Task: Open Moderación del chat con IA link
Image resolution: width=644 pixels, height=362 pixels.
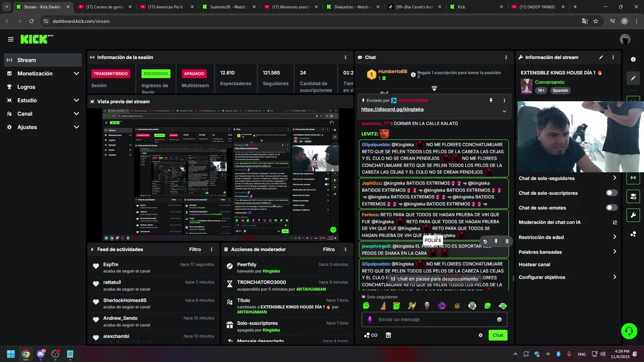Action: [568, 222]
